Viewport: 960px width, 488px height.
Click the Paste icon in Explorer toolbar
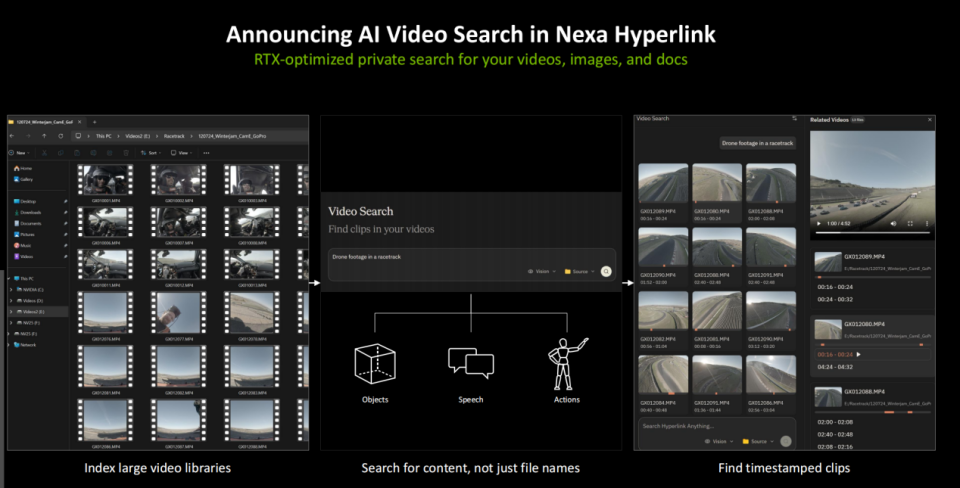tap(77, 152)
